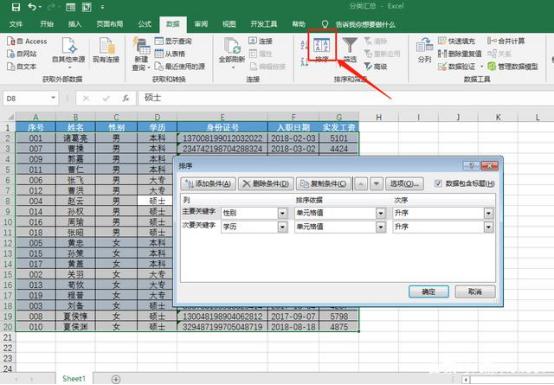
Task: Click the From Web (自网站) icon
Action: tap(11, 54)
